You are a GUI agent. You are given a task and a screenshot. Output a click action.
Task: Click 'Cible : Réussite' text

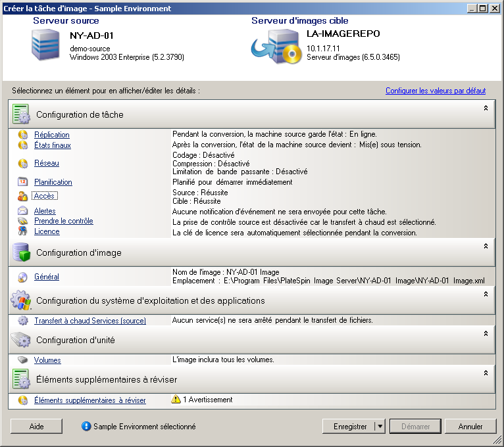click(197, 201)
